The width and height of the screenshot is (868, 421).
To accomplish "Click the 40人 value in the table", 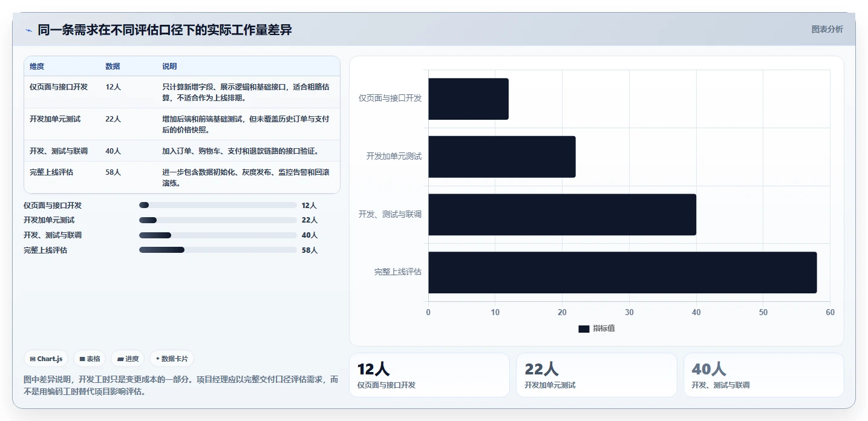I will (x=113, y=151).
